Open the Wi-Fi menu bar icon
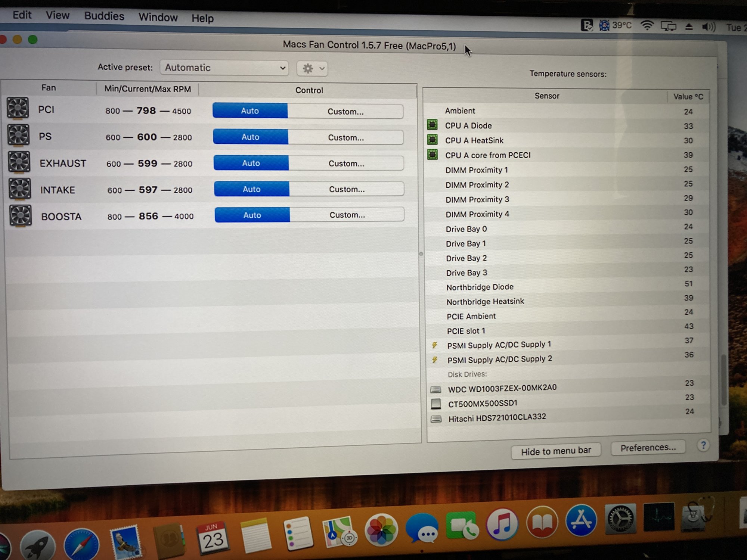Screen dimensions: 747x560 pos(647,26)
